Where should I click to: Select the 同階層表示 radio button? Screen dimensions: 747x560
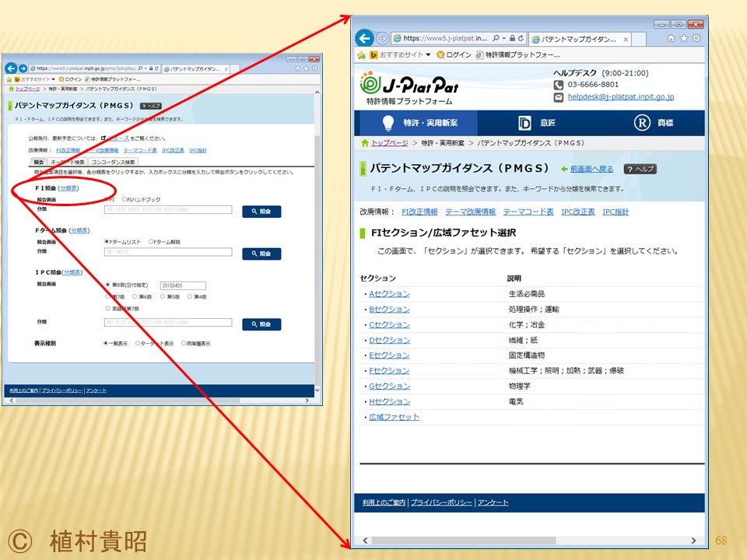[184, 343]
